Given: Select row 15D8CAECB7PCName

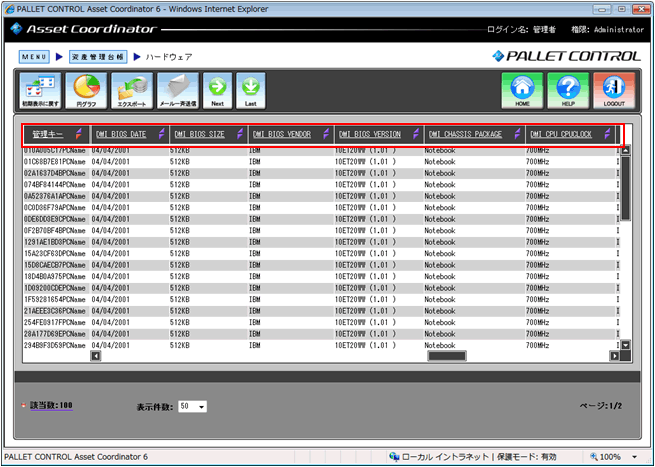Looking at the screenshot, I should click(321, 265).
